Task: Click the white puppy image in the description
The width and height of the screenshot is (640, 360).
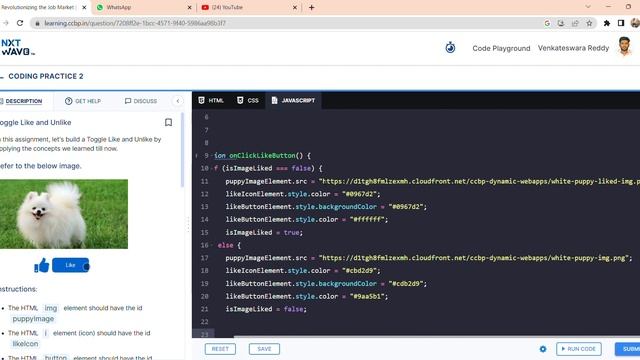Action: 64,214
